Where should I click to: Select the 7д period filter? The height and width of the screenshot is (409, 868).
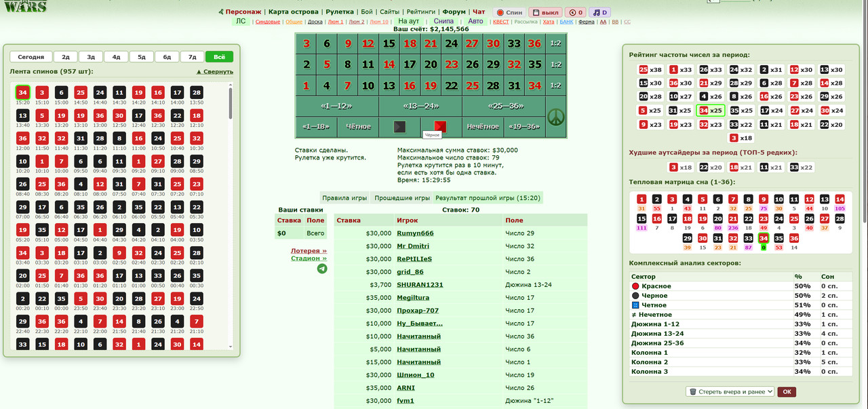pos(193,57)
